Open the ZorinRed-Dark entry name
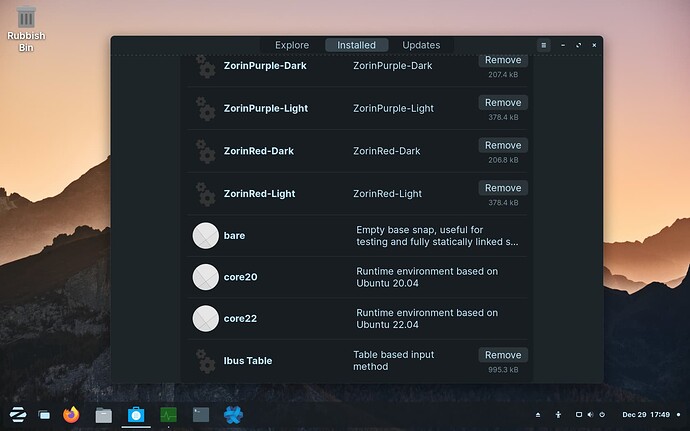Screen dimensions: 690x431 point(259,151)
